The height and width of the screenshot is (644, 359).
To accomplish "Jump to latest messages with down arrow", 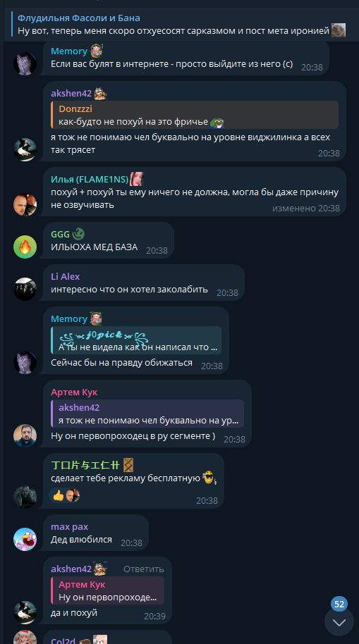I will 339,622.
